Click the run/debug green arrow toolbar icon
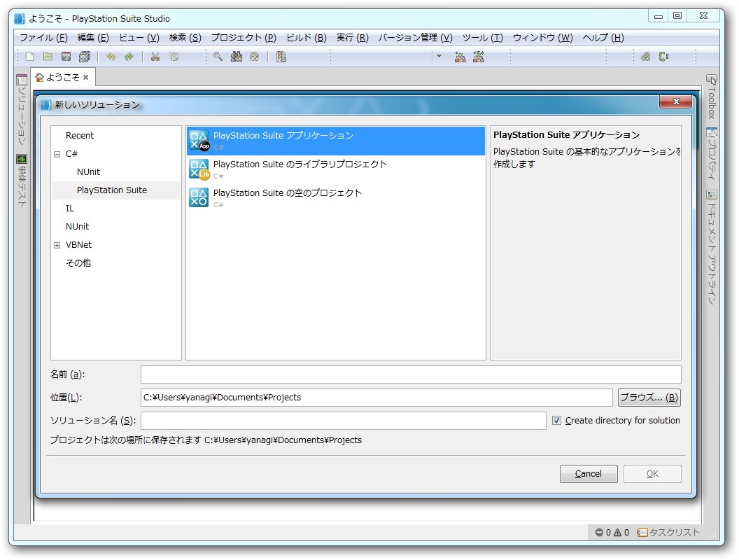 [x=130, y=57]
